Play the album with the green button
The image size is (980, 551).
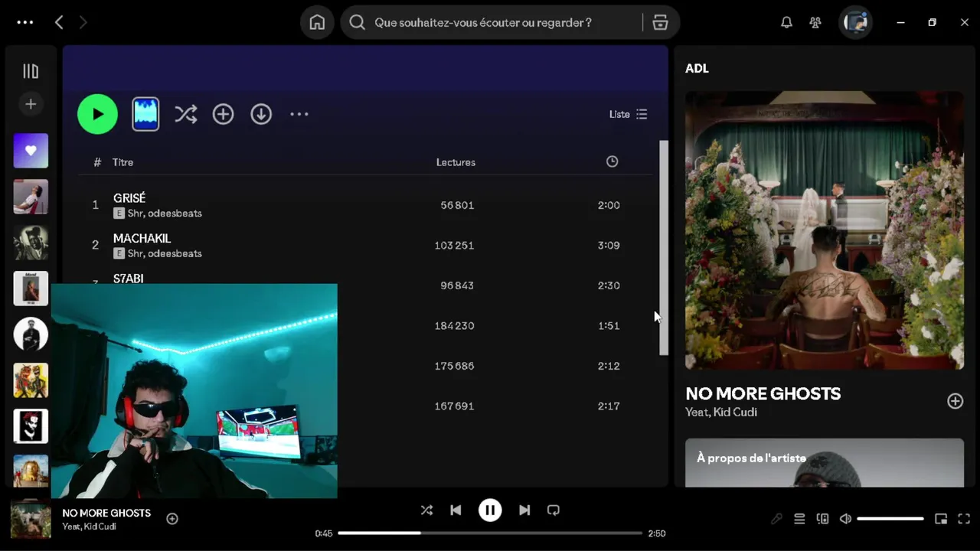97,114
